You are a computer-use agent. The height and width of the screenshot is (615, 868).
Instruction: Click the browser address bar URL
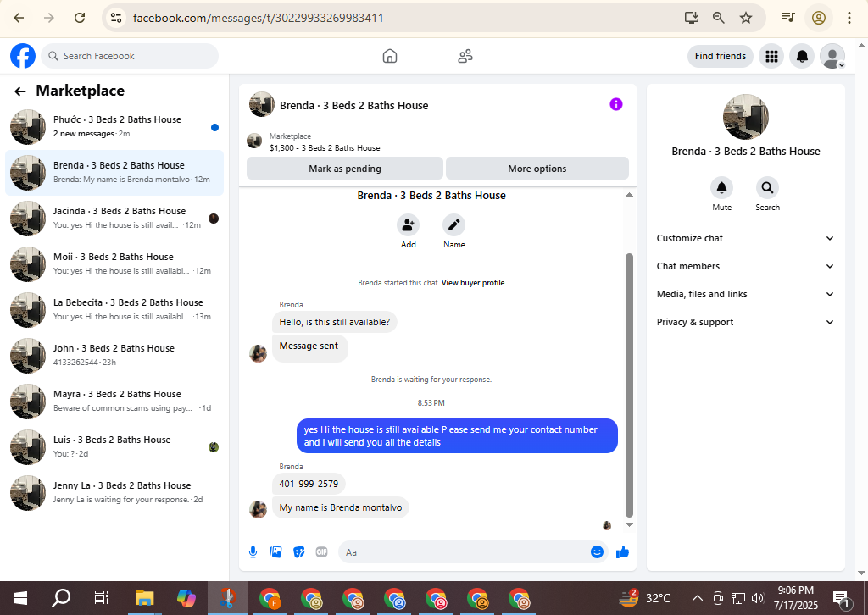(x=258, y=18)
